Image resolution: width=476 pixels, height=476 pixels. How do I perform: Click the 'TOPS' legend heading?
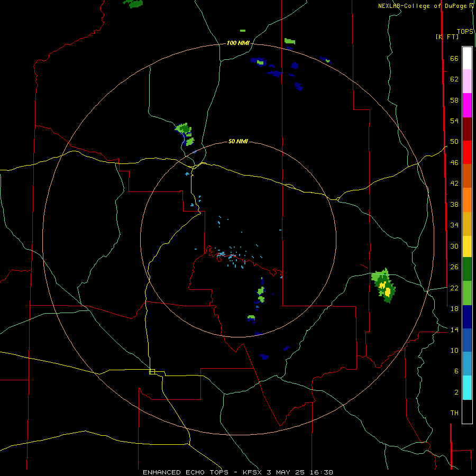465,32
